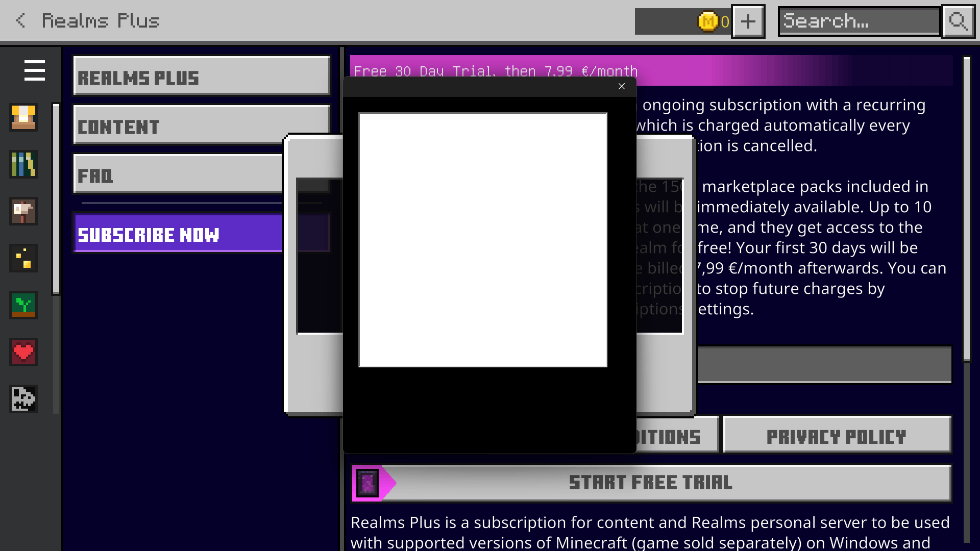Image resolution: width=980 pixels, height=551 pixels.
Task: Click the search magnifier icon
Action: click(x=958, y=21)
